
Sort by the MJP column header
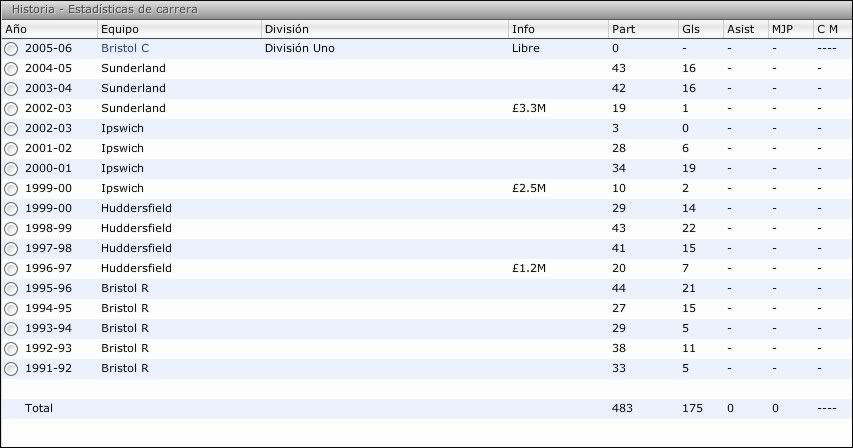[790, 29]
